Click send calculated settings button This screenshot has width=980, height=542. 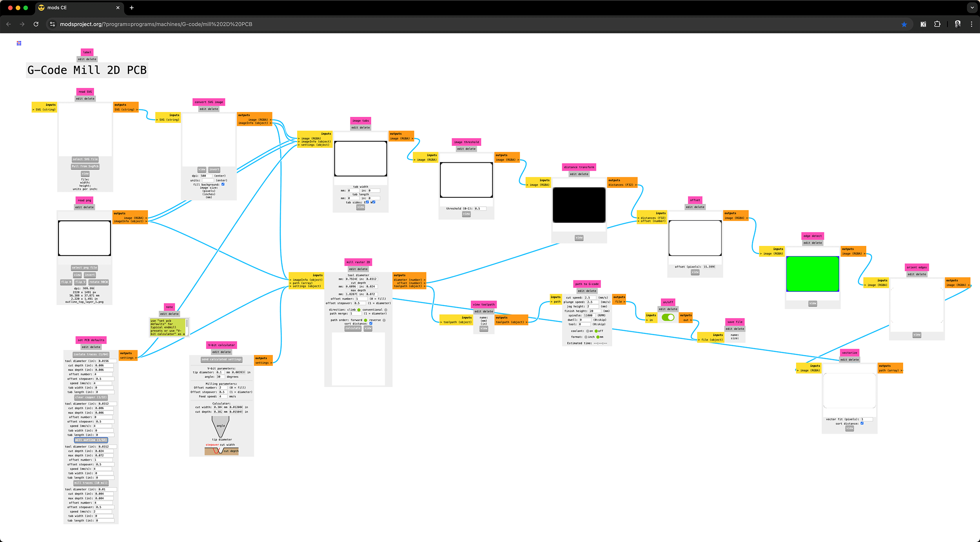click(221, 359)
